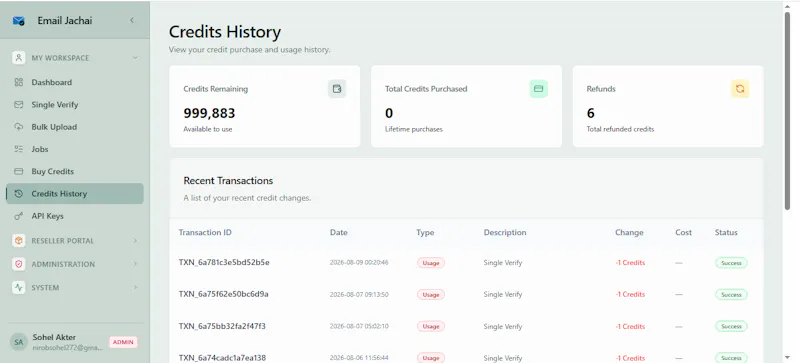Click the scrollbar up arrow
The image size is (800, 363).
787,5
